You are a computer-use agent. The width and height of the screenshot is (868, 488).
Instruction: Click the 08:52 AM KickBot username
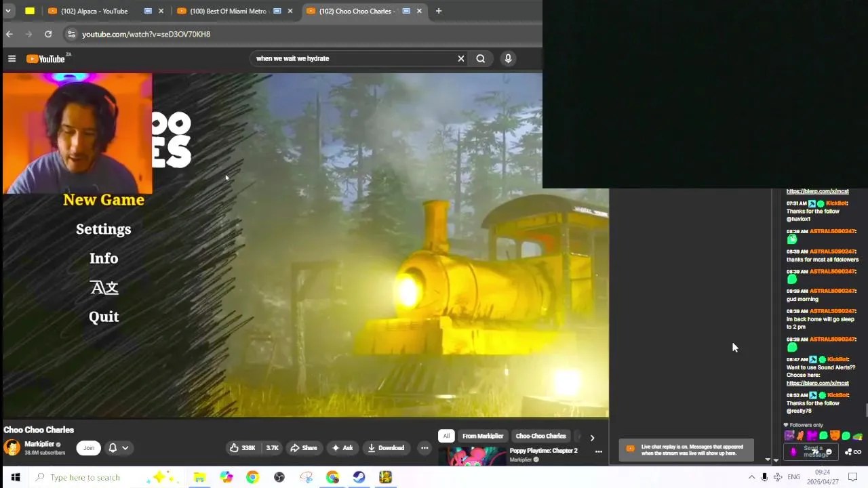point(838,395)
